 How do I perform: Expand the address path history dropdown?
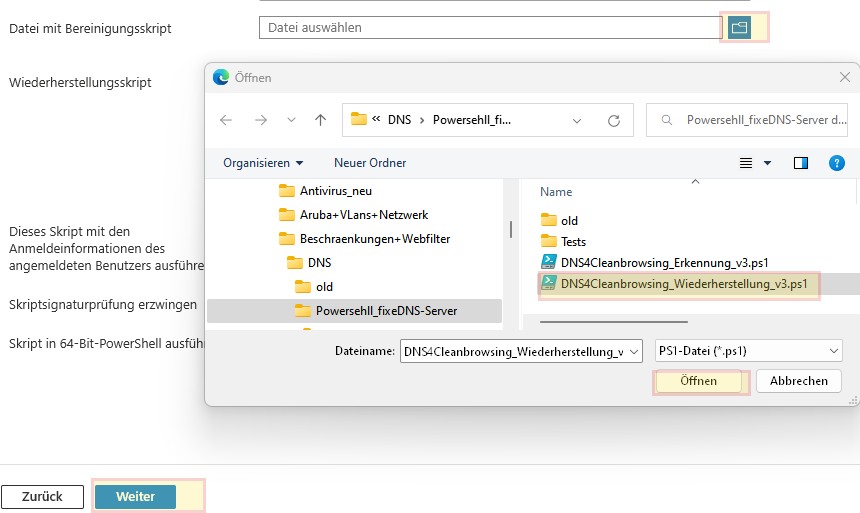tap(577, 120)
